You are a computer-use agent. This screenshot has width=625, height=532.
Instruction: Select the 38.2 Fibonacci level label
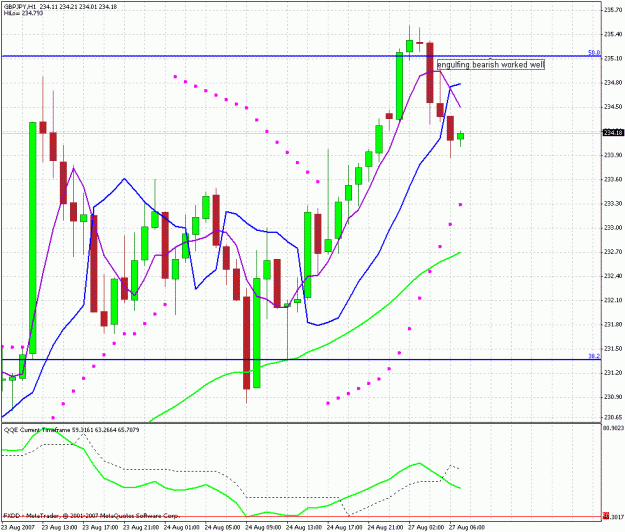pyautogui.click(x=594, y=356)
